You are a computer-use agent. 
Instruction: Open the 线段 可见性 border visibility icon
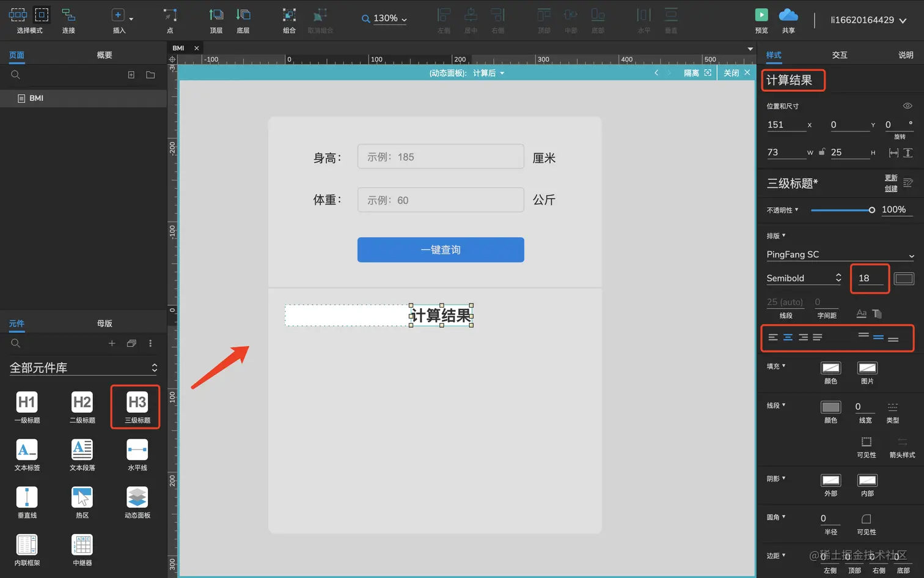[x=866, y=442]
